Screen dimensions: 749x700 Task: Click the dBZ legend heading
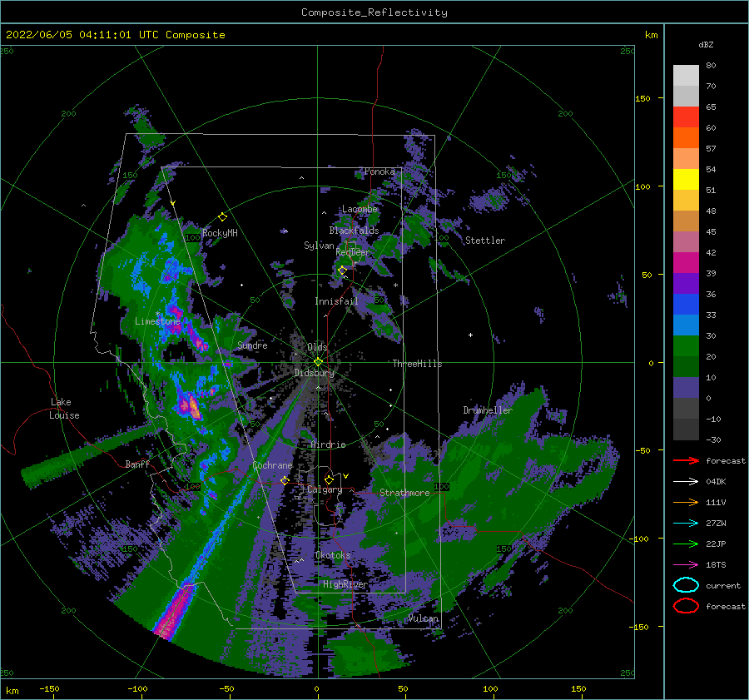click(706, 44)
